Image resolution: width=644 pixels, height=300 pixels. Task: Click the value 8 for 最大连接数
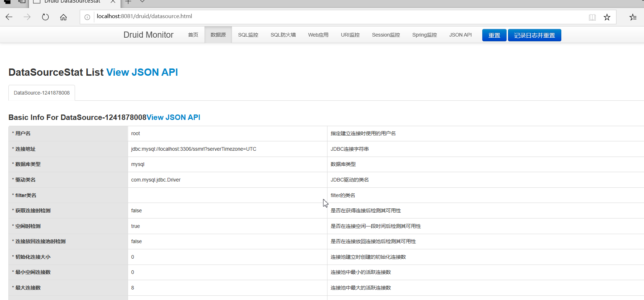click(x=133, y=288)
